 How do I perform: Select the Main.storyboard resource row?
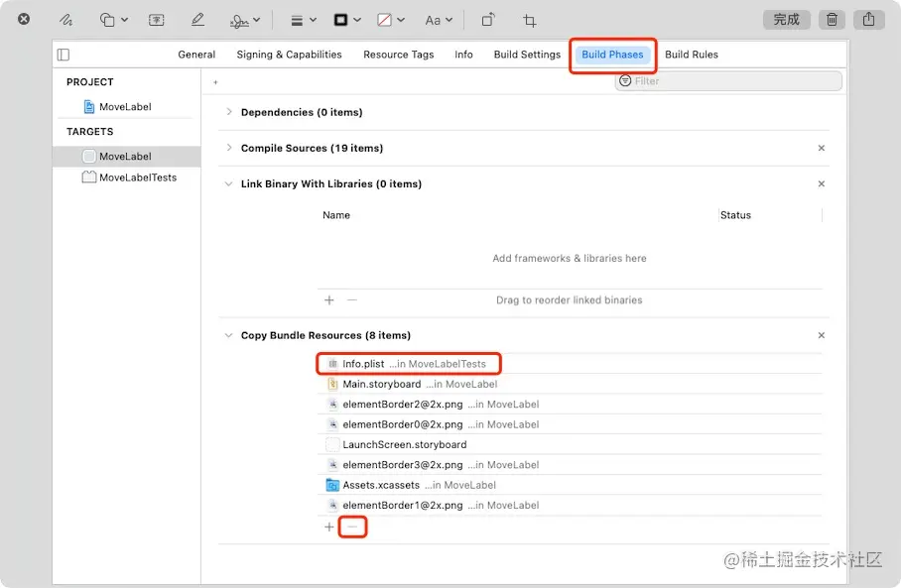tap(570, 384)
